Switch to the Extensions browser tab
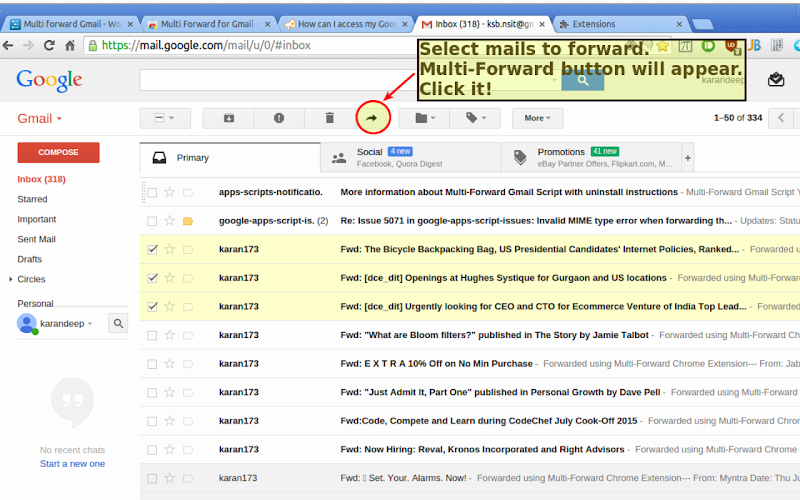Image resolution: width=800 pixels, height=500 pixels. 621,24
